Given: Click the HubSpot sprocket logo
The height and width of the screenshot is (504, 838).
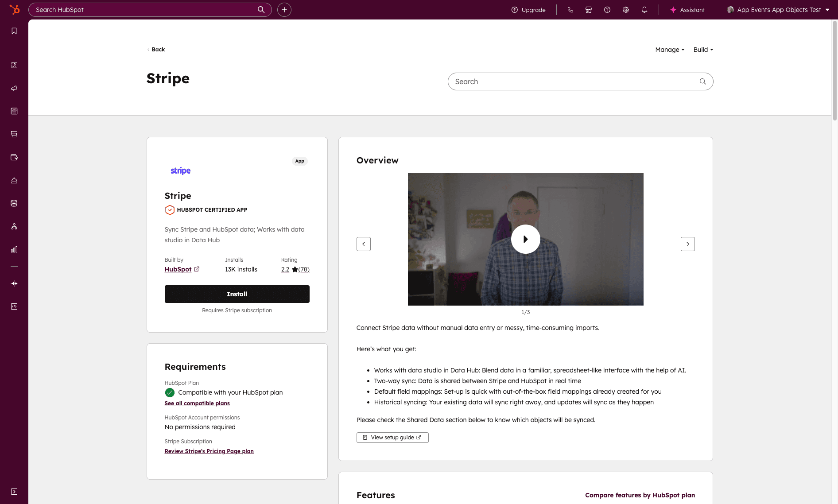Looking at the screenshot, I should click(x=15, y=9).
